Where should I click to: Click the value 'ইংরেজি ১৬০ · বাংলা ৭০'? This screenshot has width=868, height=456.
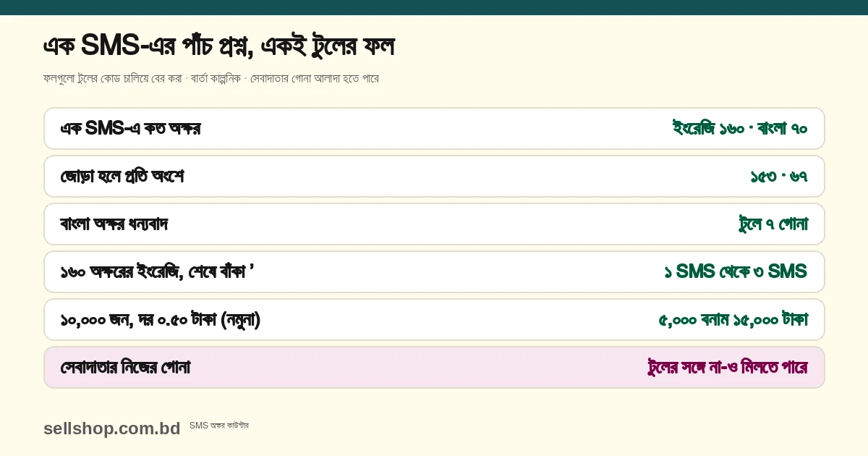pyautogui.click(x=740, y=129)
